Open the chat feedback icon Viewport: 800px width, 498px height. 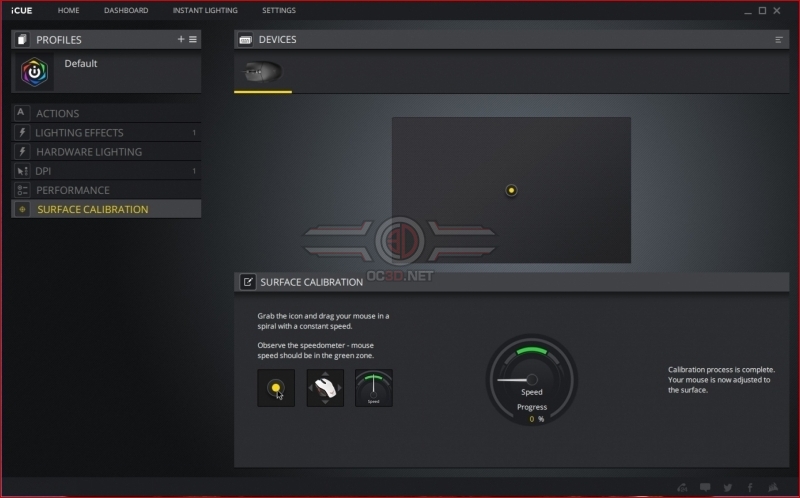705,487
